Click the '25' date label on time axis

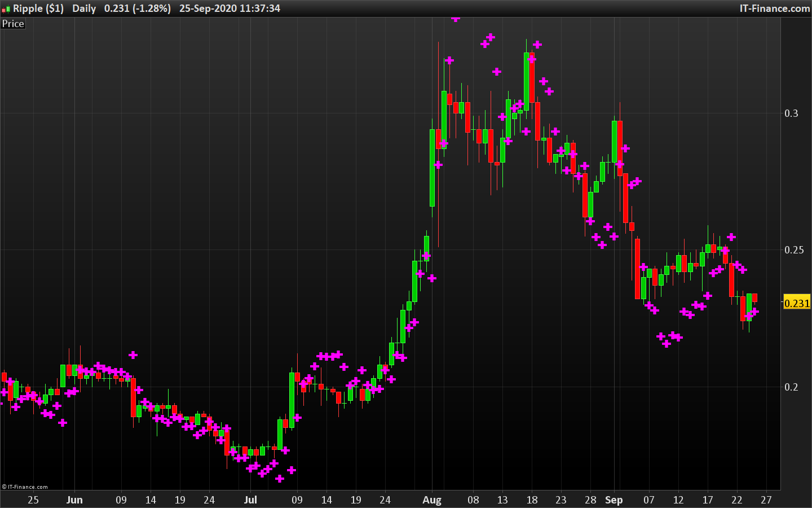pos(33,500)
